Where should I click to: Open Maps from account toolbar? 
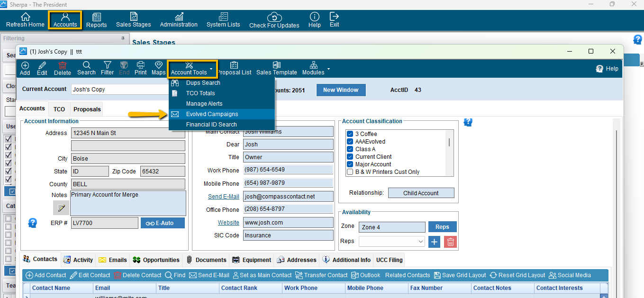(159, 68)
